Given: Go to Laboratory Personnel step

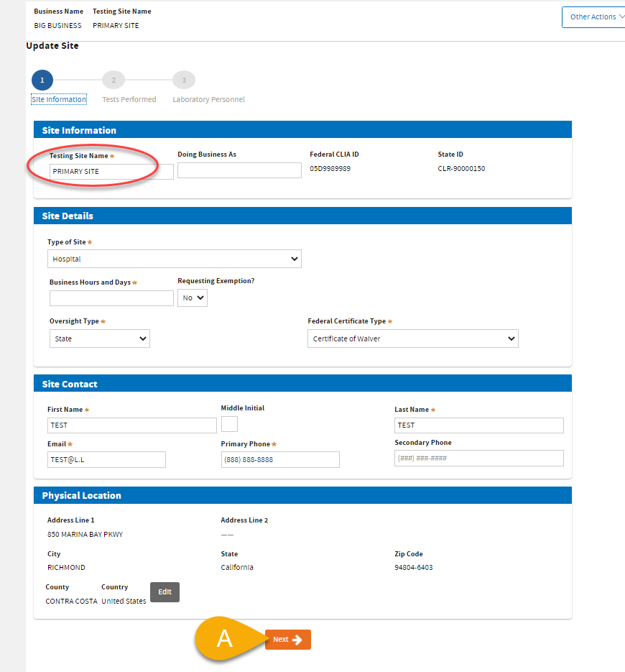Looking at the screenshot, I should coord(208,99).
